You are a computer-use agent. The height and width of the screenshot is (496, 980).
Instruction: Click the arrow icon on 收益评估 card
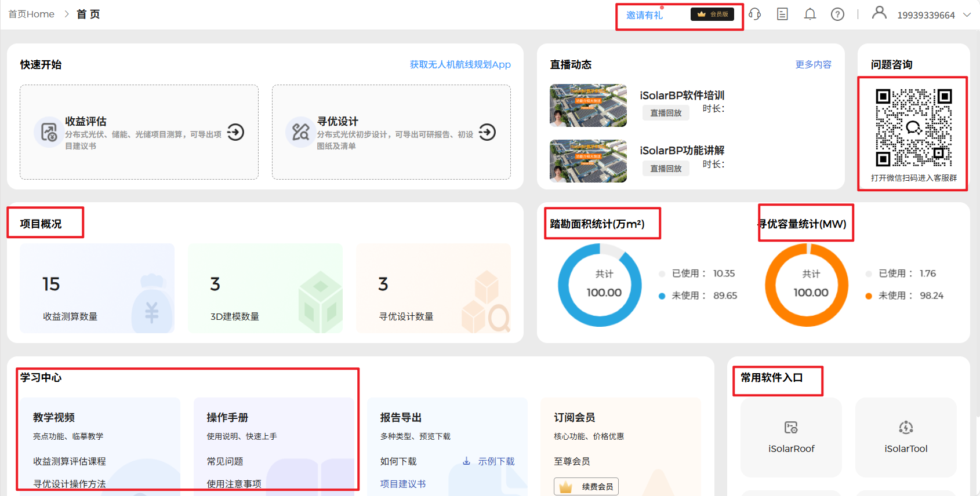(x=235, y=132)
